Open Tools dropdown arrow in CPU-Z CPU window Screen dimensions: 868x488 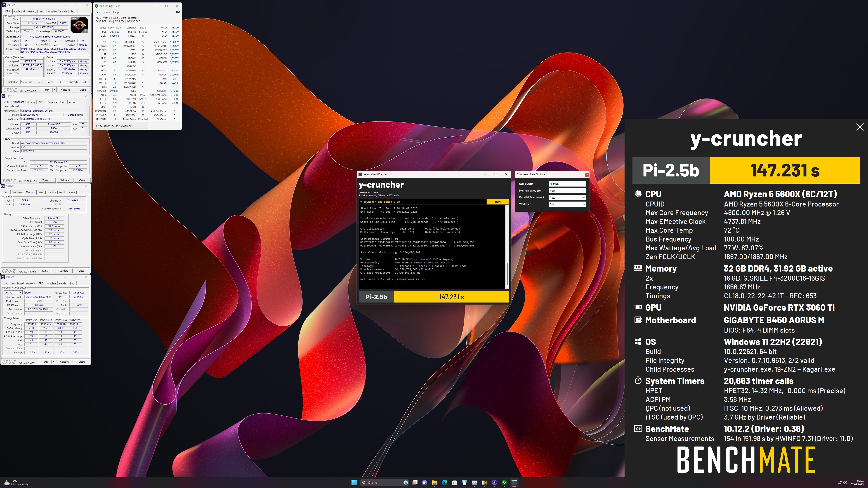54,90
